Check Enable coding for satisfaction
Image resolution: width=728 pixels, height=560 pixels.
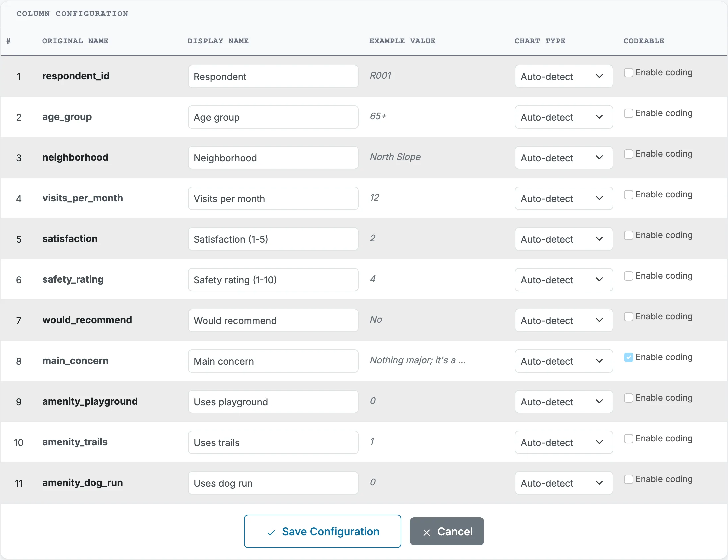coord(628,235)
